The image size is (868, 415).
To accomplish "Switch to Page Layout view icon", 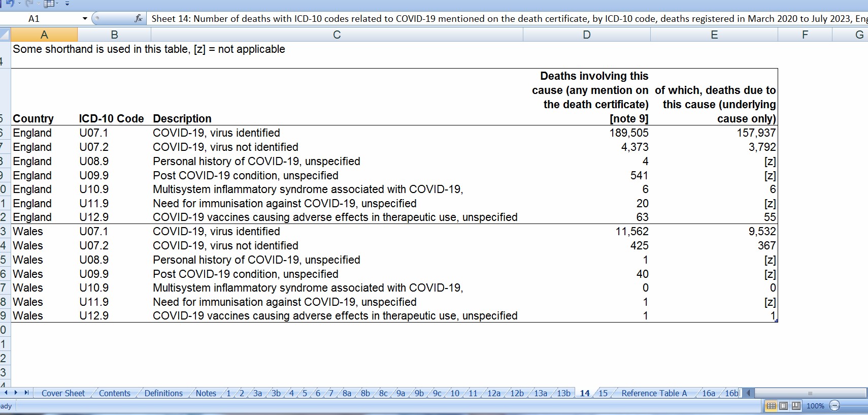I will 784,406.
